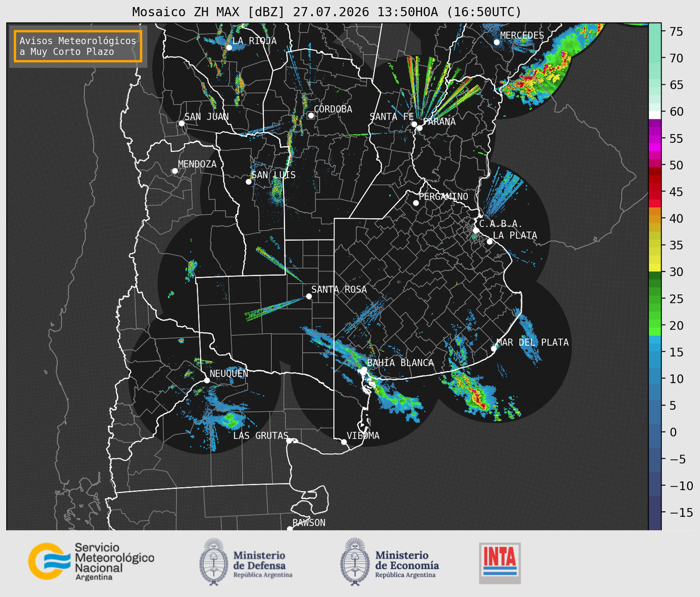
Task: Click the yellow 35 dBZ scale band
Action: (x=655, y=246)
